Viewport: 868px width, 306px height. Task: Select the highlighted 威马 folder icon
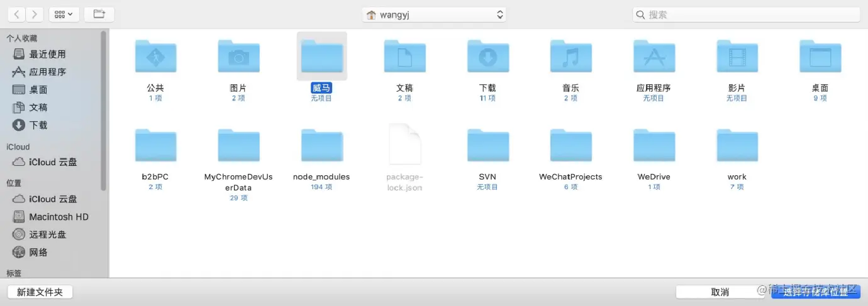(321, 57)
